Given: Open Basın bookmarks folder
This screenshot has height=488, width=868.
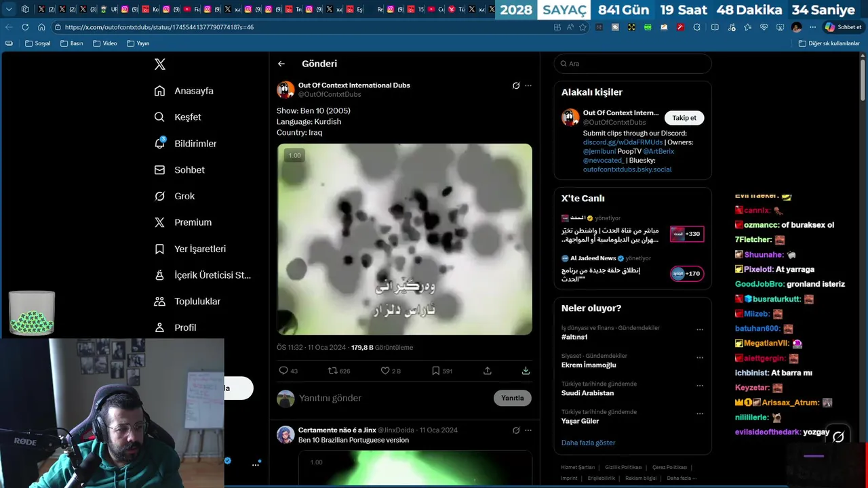Looking at the screenshot, I should 71,43.
